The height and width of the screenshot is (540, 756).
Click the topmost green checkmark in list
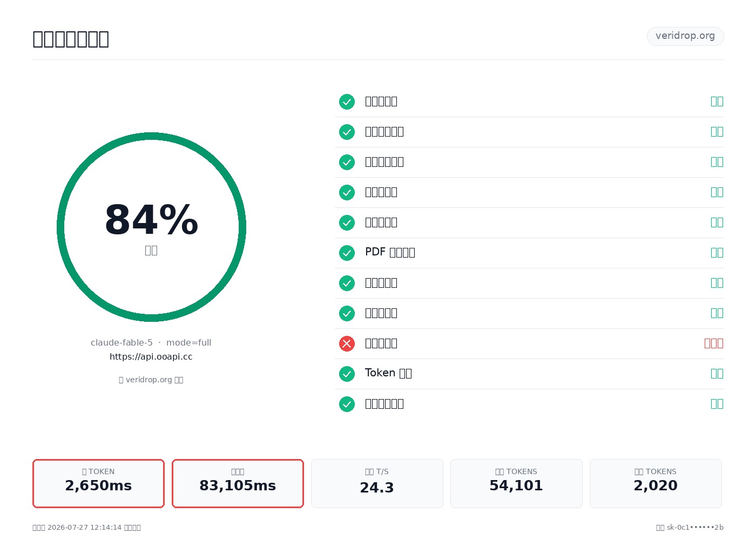pyautogui.click(x=347, y=102)
